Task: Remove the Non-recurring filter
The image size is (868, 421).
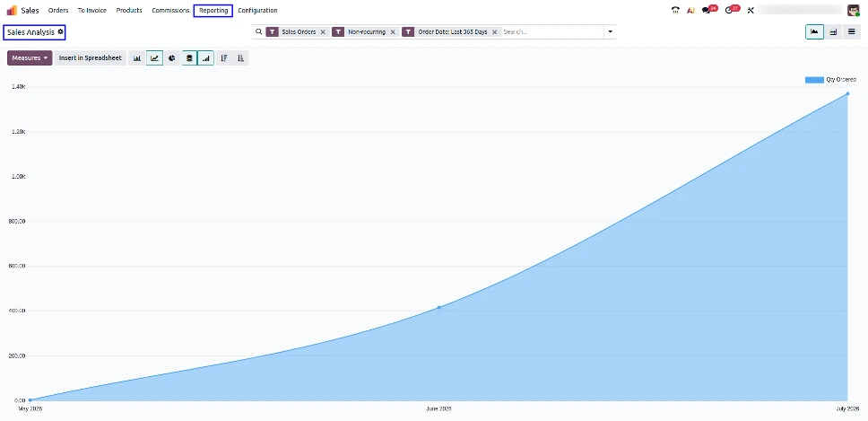Action: point(393,32)
